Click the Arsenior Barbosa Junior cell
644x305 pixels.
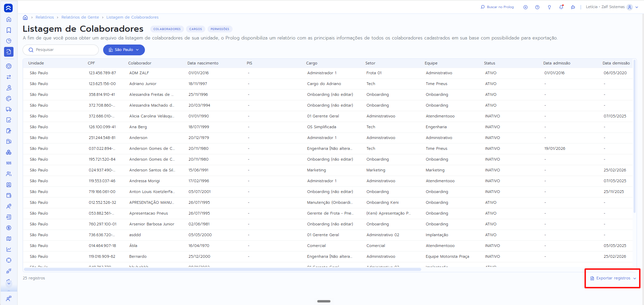click(x=152, y=224)
